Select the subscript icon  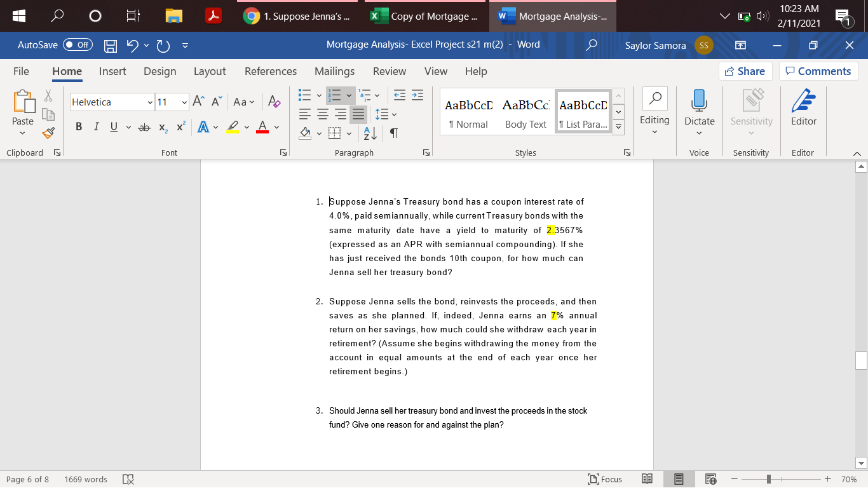[162, 126]
